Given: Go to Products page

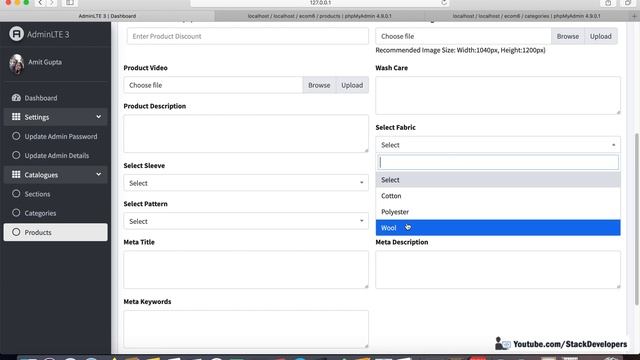Looking at the screenshot, I should pos(56,232).
